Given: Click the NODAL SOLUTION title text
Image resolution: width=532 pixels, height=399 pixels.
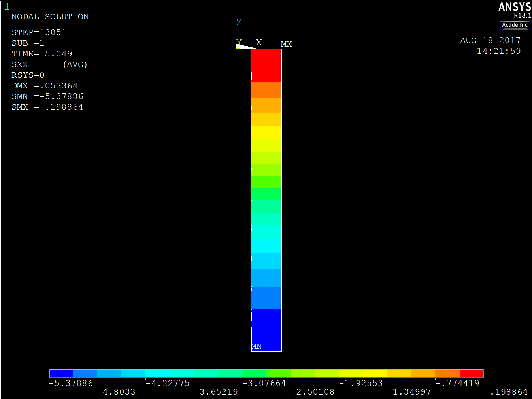Looking at the screenshot, I should pyautogui.click(x=50, y=17).
